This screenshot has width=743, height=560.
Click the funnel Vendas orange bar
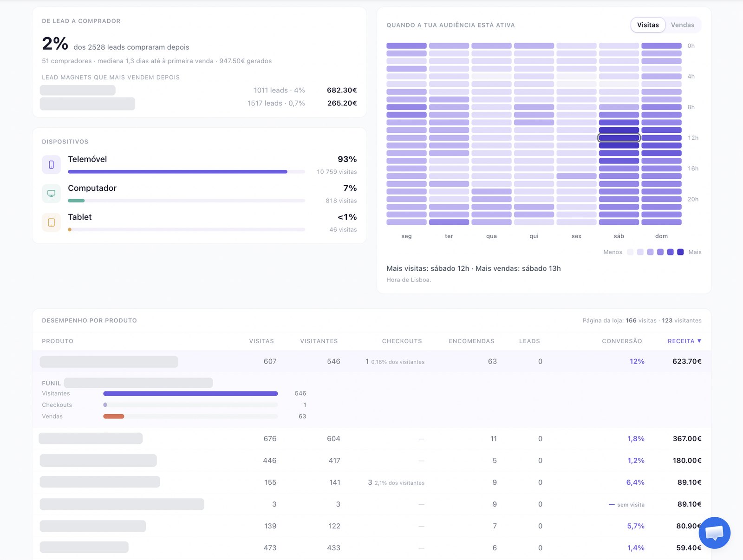[114, 417]
